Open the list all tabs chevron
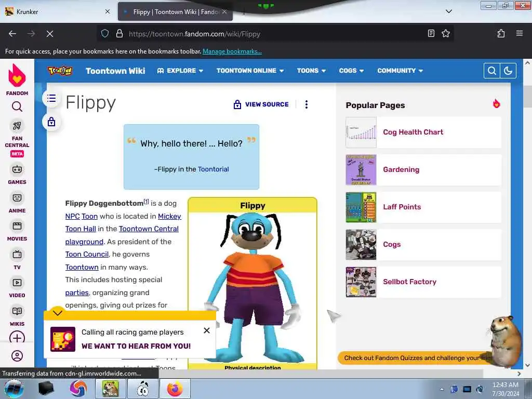The width and height of the screenshot is (532, 399). [x=448, y=11]
